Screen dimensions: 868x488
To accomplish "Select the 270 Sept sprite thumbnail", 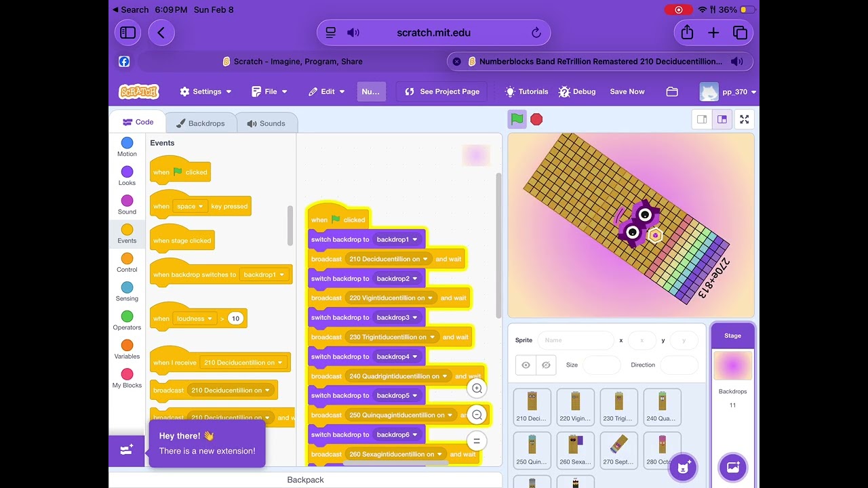I will (618, 450).
